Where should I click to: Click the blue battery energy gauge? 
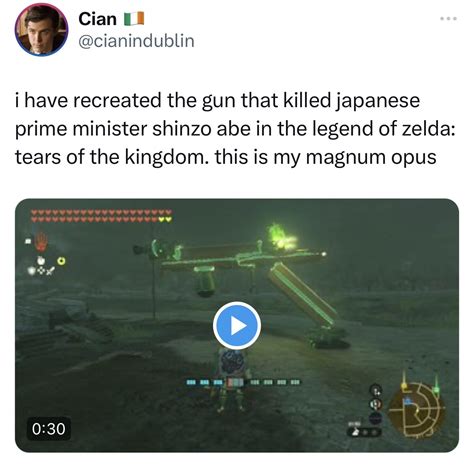coord(243,382)
